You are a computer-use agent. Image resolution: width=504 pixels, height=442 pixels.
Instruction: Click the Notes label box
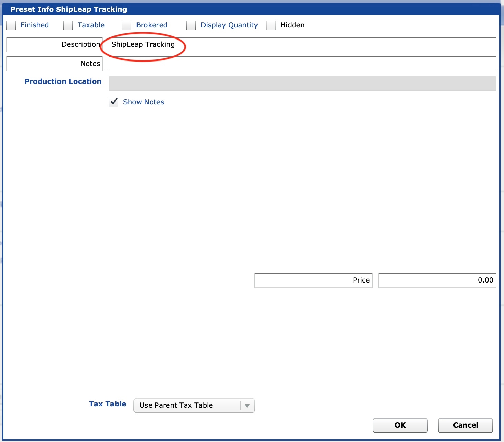[x=55, y=64]
